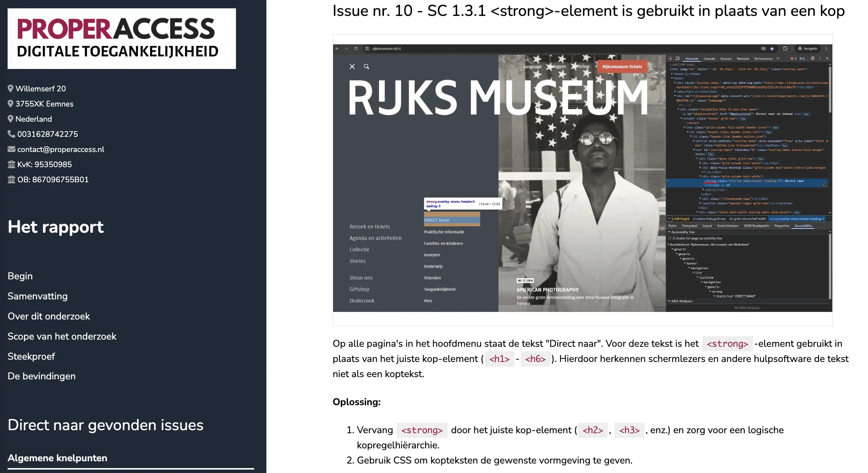This screenshot has height=473, width=868.
Task: Select the inspect element tool in DevTools
Action: tap(670, 59)
